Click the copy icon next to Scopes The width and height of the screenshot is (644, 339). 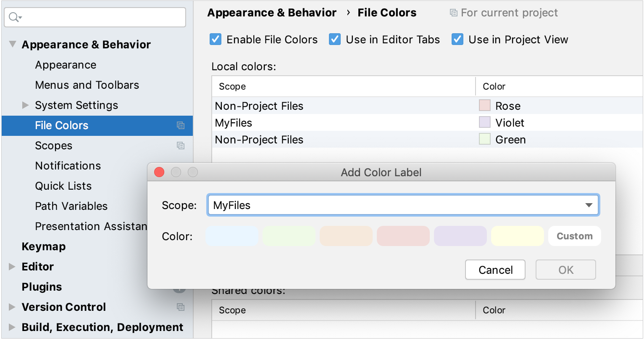point(181,146)
